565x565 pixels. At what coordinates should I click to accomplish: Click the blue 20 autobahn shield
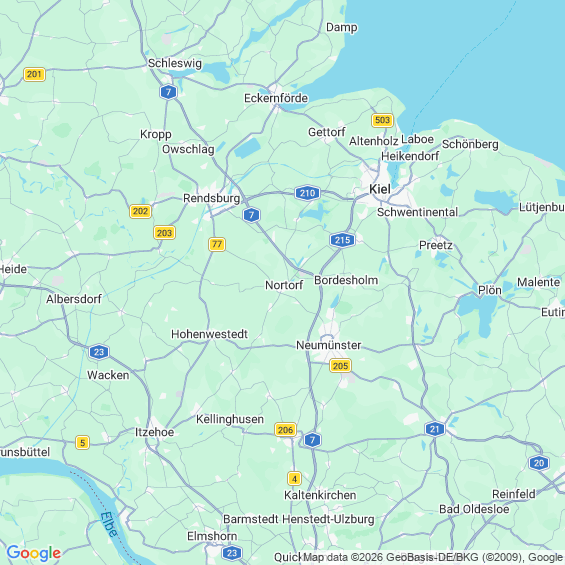click(x=539, y=463)
